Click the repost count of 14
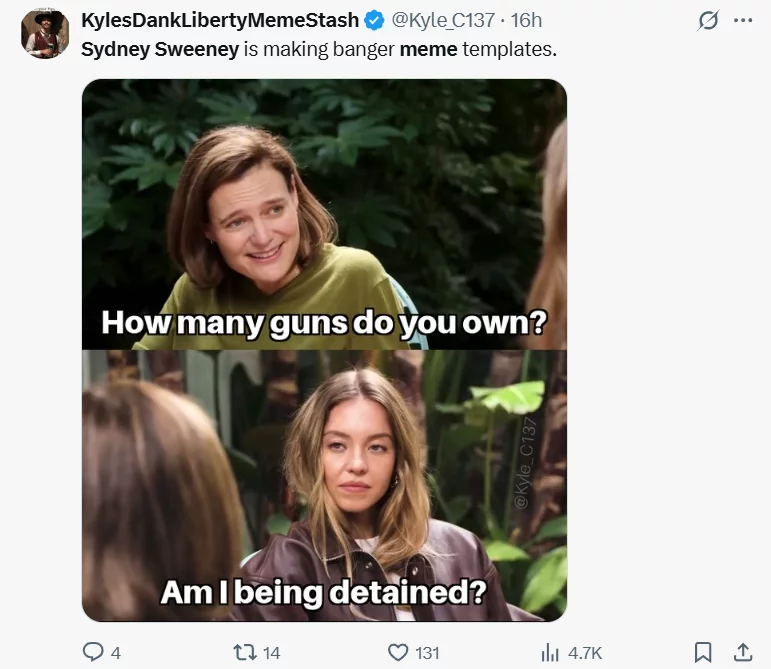The width and height of the screenshot is (771, 669). pyautogui.click(x=271, y=653)
